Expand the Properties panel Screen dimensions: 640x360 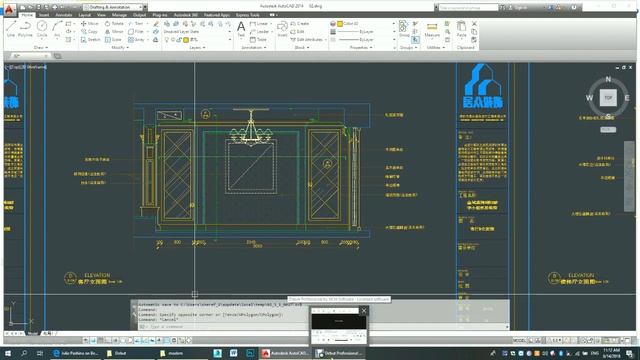[x=361, y=48]
